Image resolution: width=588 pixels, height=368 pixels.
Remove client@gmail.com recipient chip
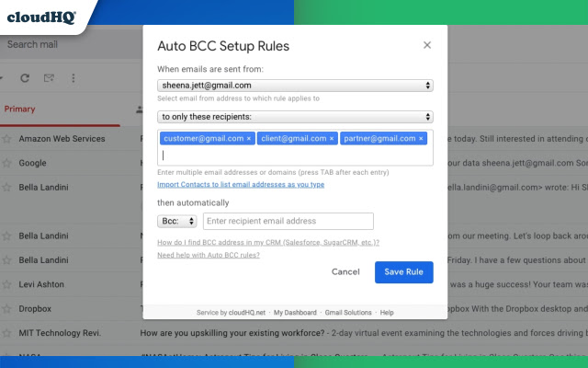pyautogui.click(x=332, y=139)
